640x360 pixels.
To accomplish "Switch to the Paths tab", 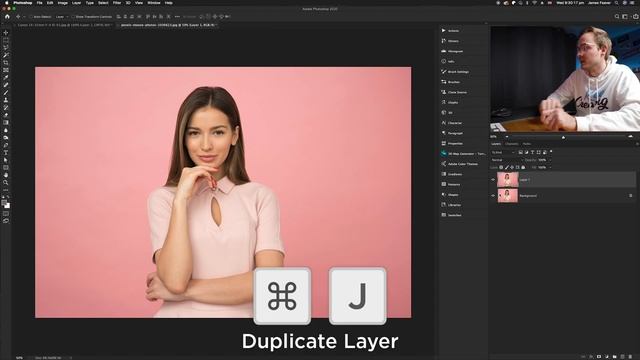I will [x=527, y=144].
